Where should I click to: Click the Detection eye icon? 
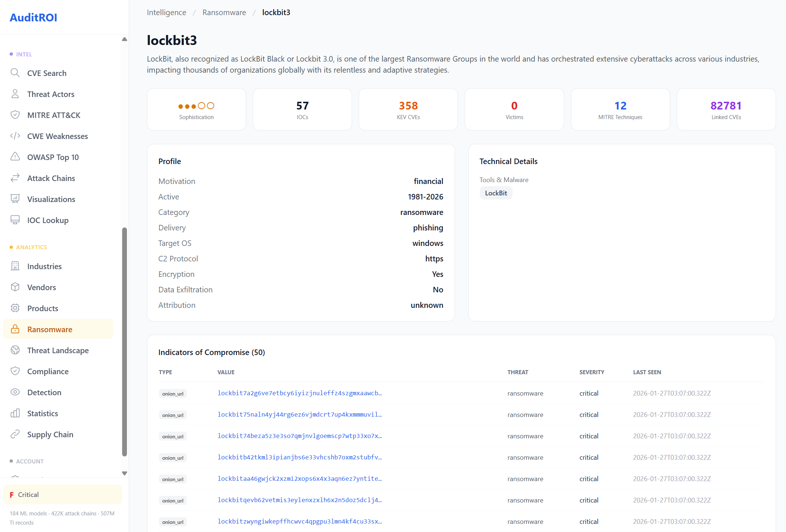coord(15,392)
